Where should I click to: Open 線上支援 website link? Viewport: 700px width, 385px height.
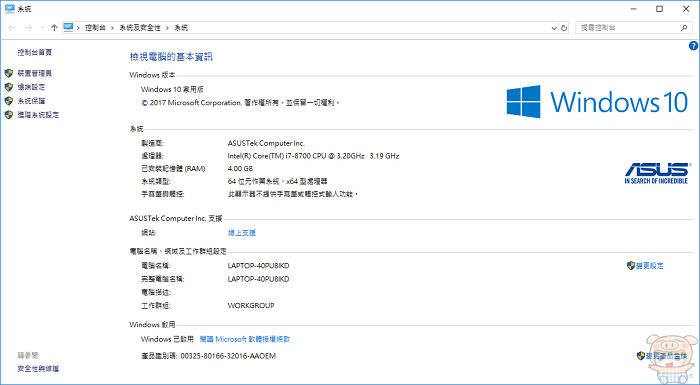point(242,233)
